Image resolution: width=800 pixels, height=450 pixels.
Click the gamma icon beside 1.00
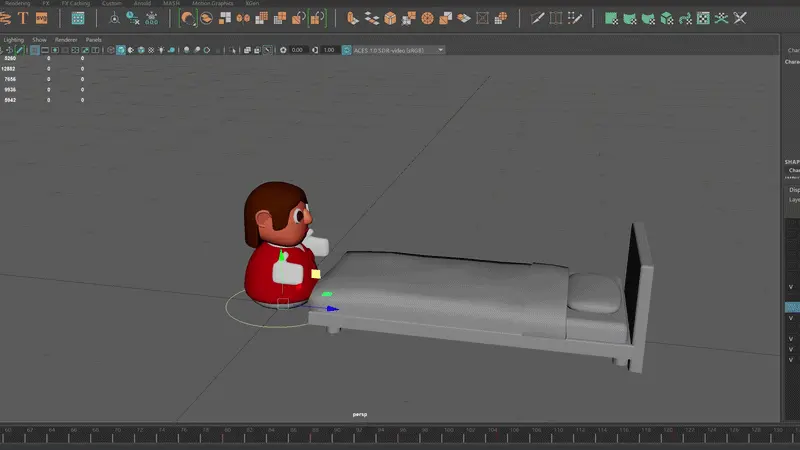315,50
